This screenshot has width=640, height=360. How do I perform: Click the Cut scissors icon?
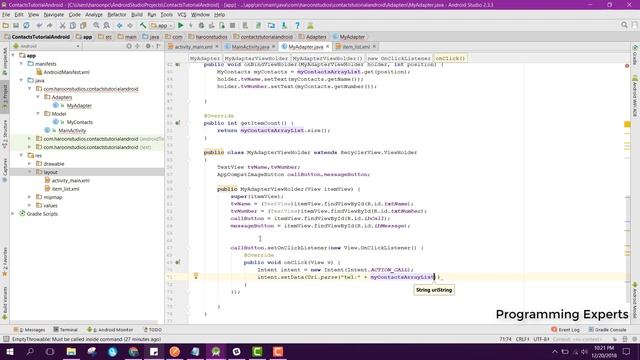[x=62, y=25]
